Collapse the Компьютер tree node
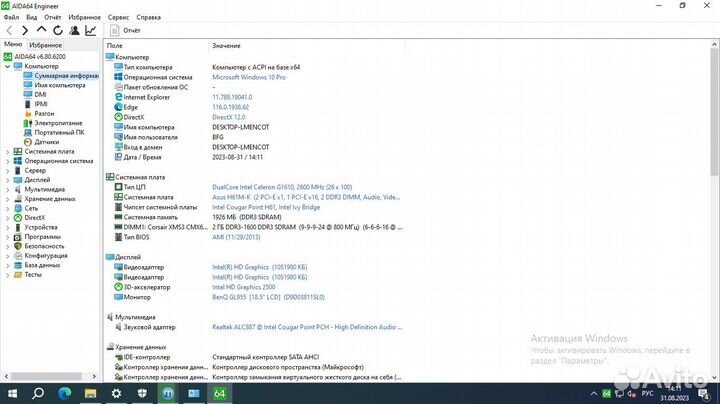 pos(7,66)
